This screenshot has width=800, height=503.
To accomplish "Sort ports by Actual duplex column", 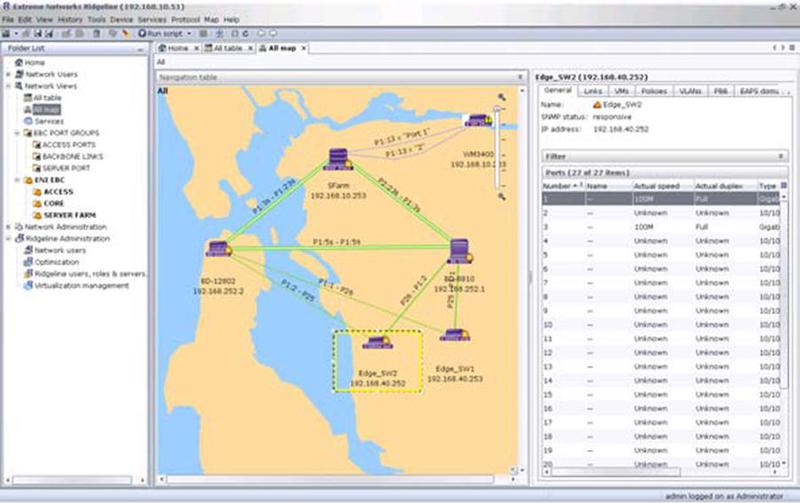I will pos(724,186).
